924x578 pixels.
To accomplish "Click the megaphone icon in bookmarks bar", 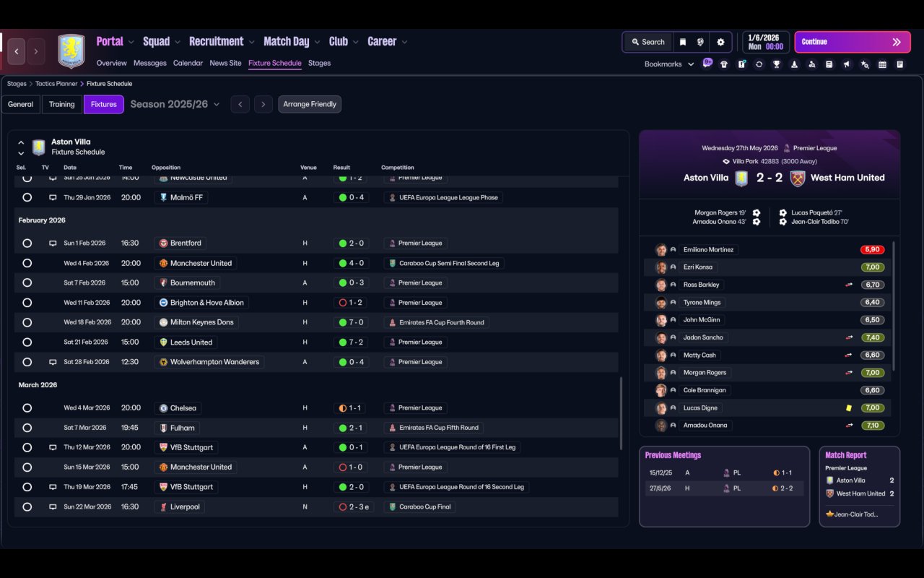I will [x=847, y=64].
